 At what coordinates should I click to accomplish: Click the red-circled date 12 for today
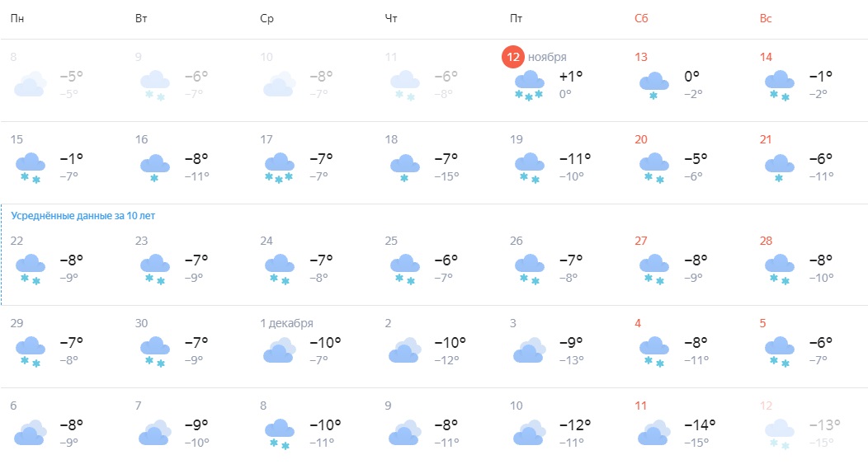[513, 57]
